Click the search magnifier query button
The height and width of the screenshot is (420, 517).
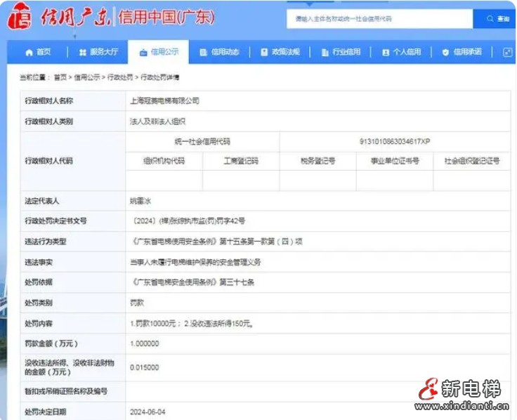[x=495, y=19]
